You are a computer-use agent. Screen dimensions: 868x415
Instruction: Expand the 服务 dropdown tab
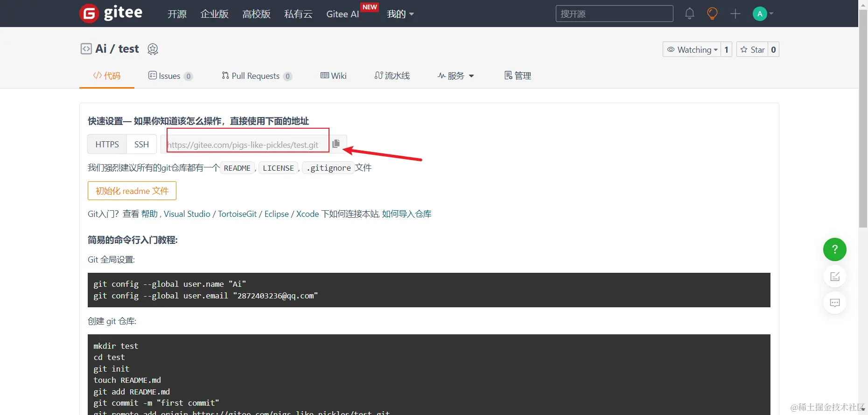click(455, 76)
